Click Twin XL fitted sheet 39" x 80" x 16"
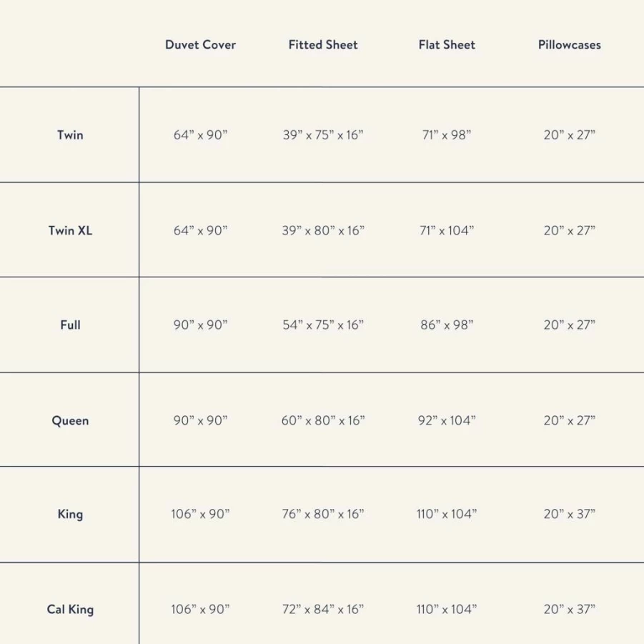This screenshot has width=644, height=644. 323,230
